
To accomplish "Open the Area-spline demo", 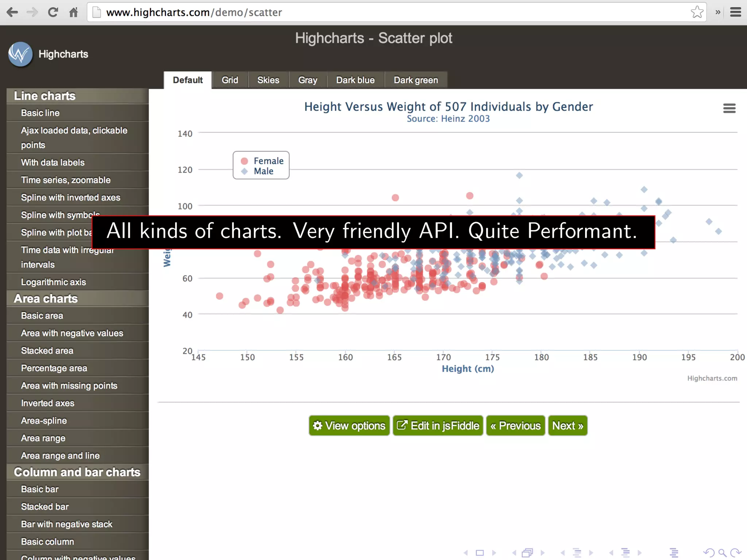I will [x=78, y=421].
